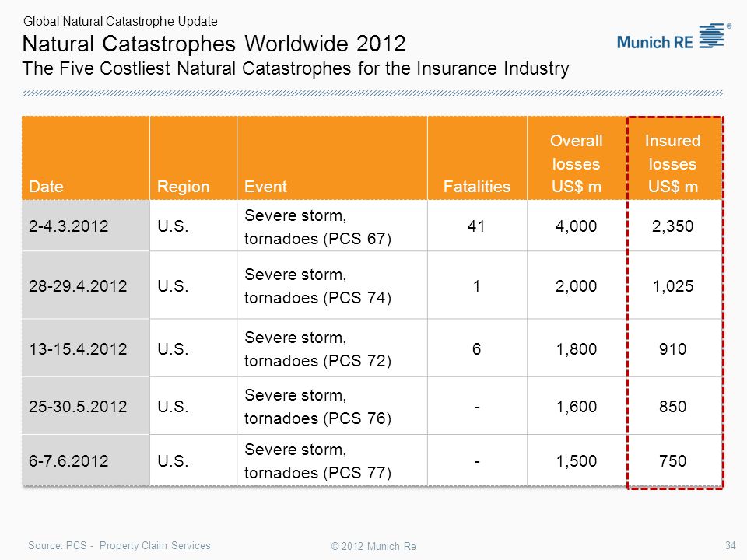The height and width of the screenshot is (560, 747).
Task: Click the U.S. region in the 2-4.3.2012 row
Action: 173,226
